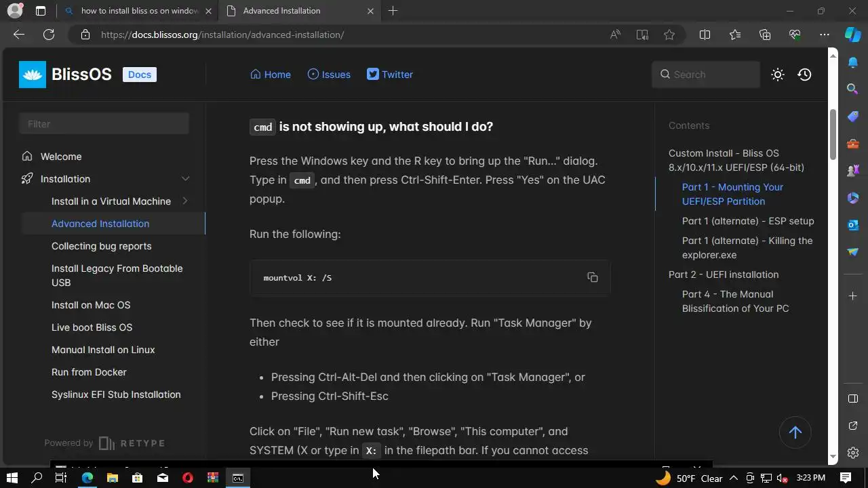Click the sidebar Filter input

pyautogui.click(x=104, y=123)
